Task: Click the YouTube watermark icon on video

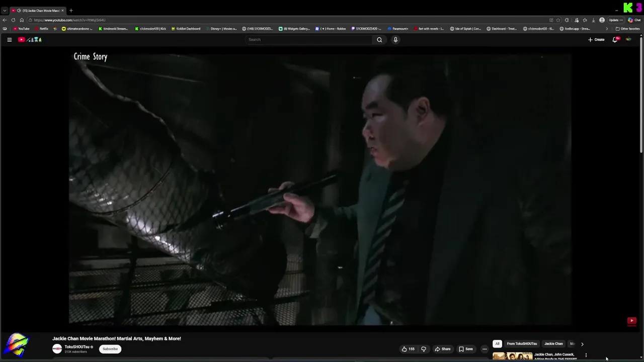Action: click(x=632, y=321)
